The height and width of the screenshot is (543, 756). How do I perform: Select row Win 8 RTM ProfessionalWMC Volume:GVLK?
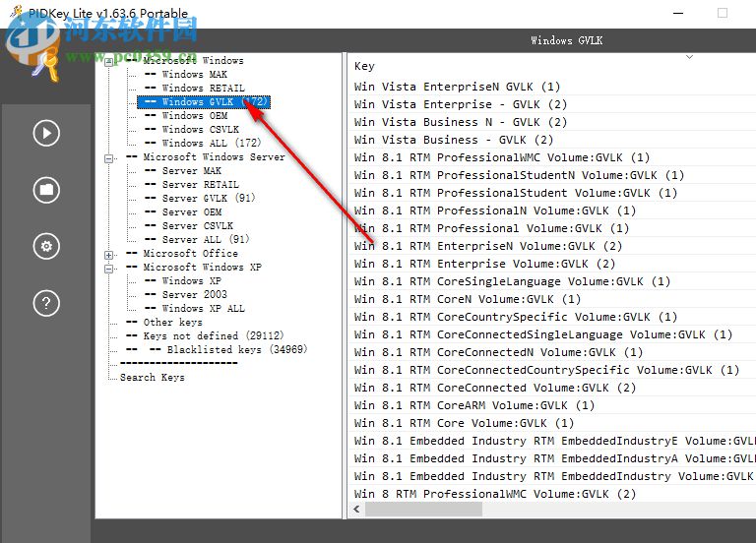coord(551,494)
